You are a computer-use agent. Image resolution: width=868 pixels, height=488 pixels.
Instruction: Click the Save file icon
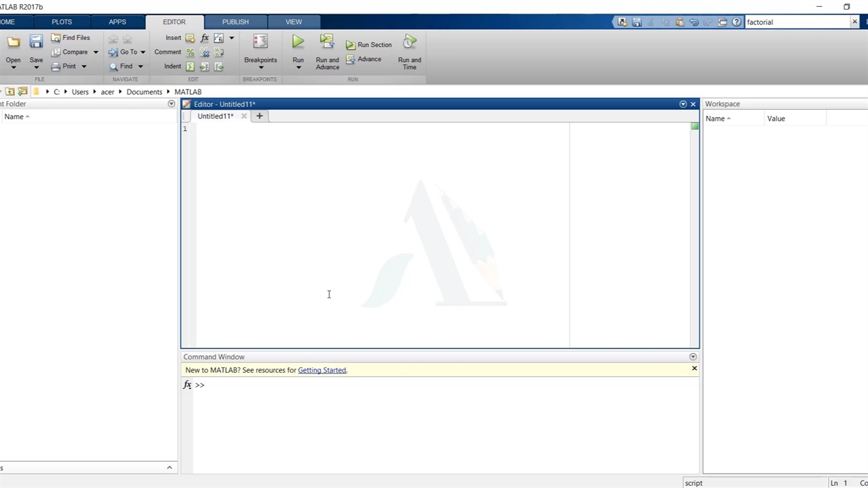pyautogui.click(x=36, y=42)
